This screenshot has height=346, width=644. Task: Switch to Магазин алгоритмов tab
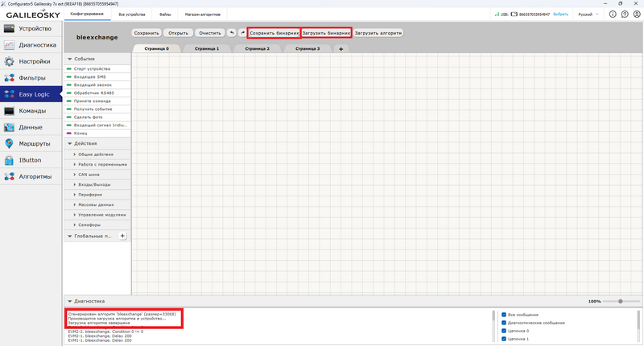point(203,14)
